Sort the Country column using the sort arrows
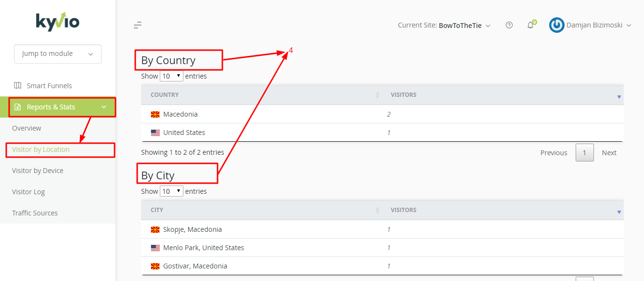 [x=377, y=95]
